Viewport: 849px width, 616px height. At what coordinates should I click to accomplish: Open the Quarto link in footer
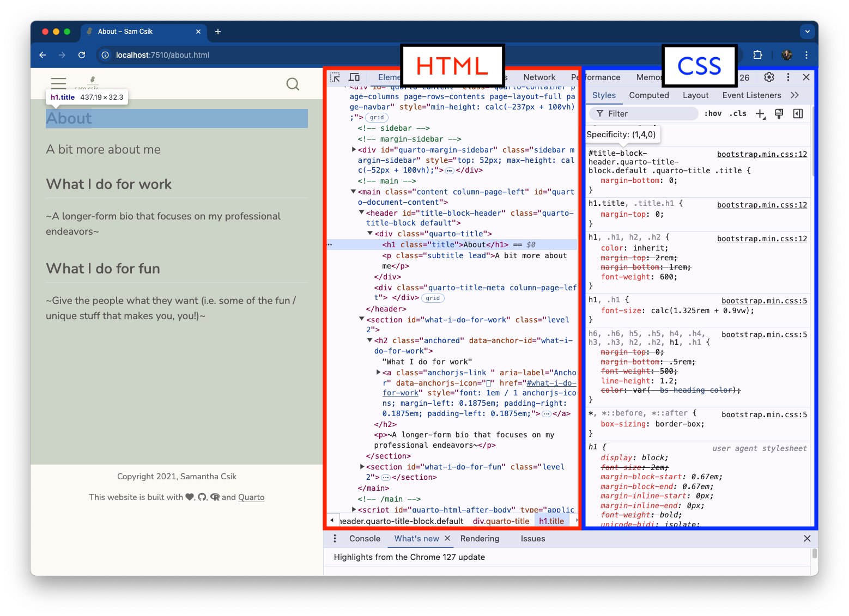251,497
